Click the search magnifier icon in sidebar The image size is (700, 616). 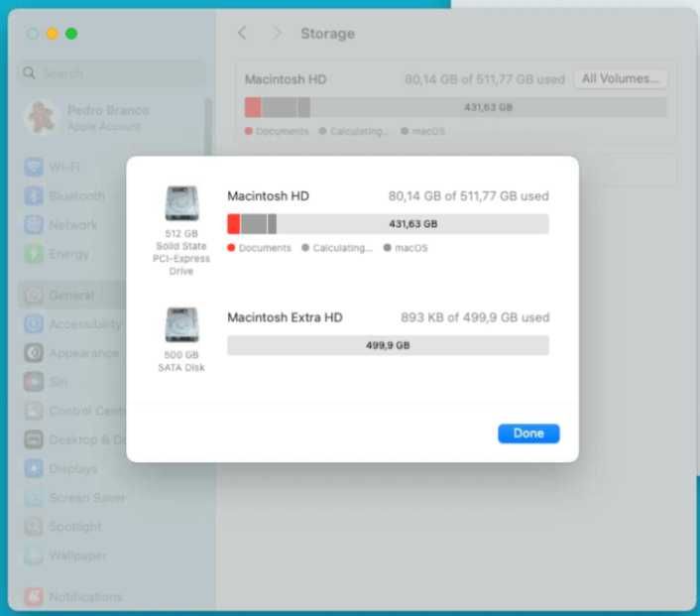click(x=29, y=72)
